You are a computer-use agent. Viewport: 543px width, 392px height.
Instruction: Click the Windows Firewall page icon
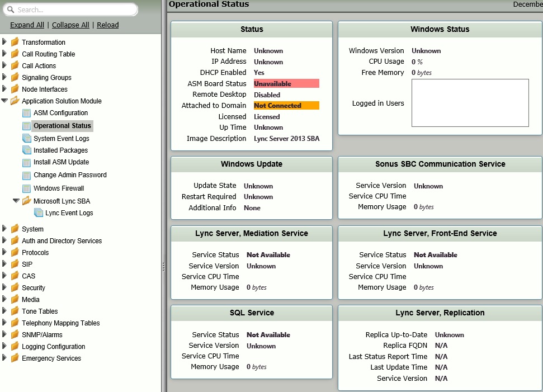coord(26,188)
